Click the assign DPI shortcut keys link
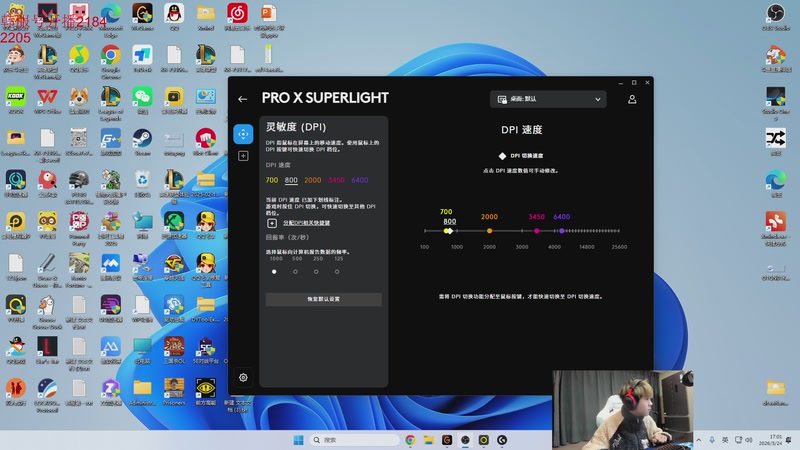 coord(307,223)
